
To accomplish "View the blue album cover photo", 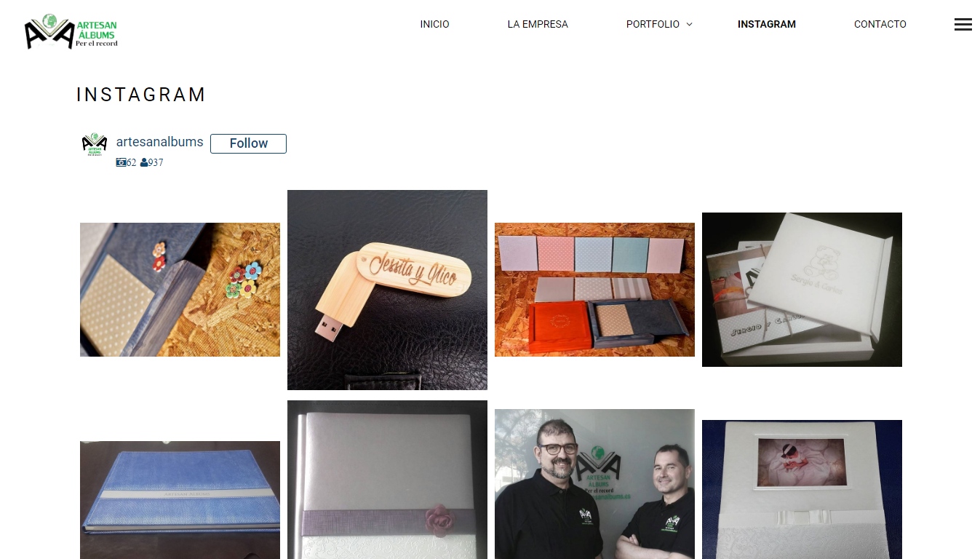I will (x=180, y=500).
